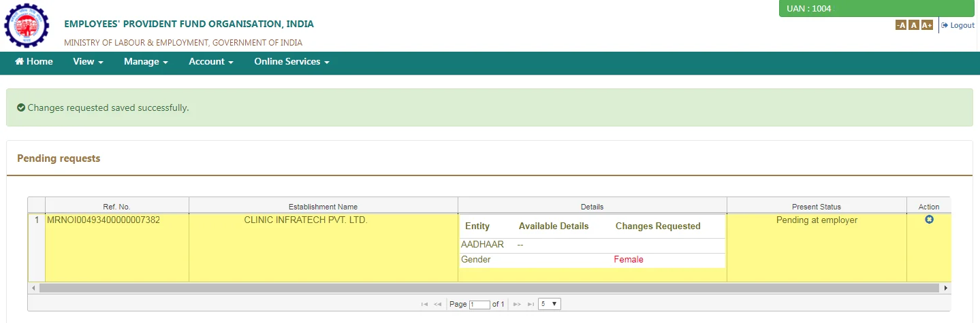Click the Action column header
This screenshot has width=980, height=323.
pyautogui.click(x=929, y=206)
